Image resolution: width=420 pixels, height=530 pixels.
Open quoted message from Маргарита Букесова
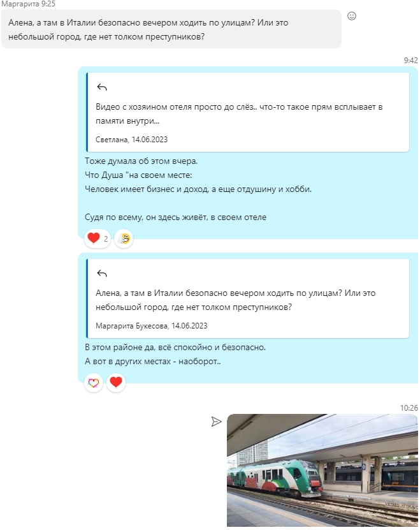[x=248, y=298]
